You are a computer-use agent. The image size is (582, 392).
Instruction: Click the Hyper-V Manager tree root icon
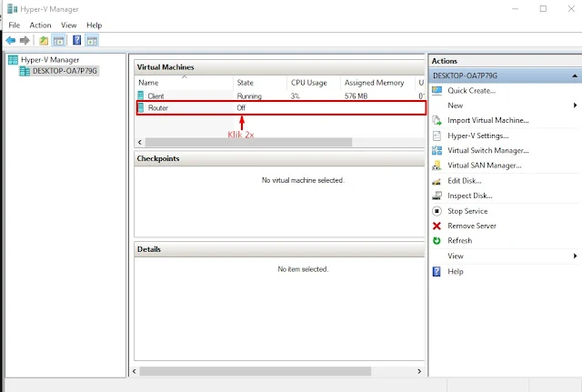click(x=13, y=60)
